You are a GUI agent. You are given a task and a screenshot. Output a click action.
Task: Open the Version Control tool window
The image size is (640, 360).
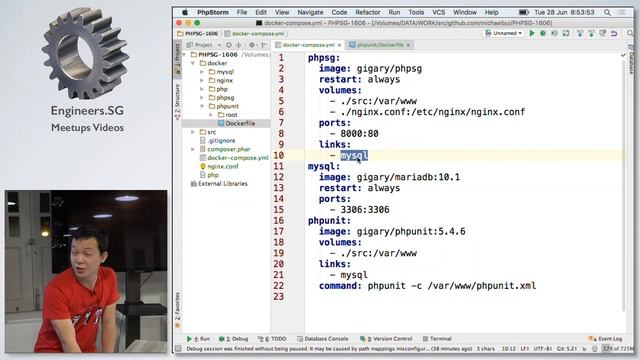(386, 339)
